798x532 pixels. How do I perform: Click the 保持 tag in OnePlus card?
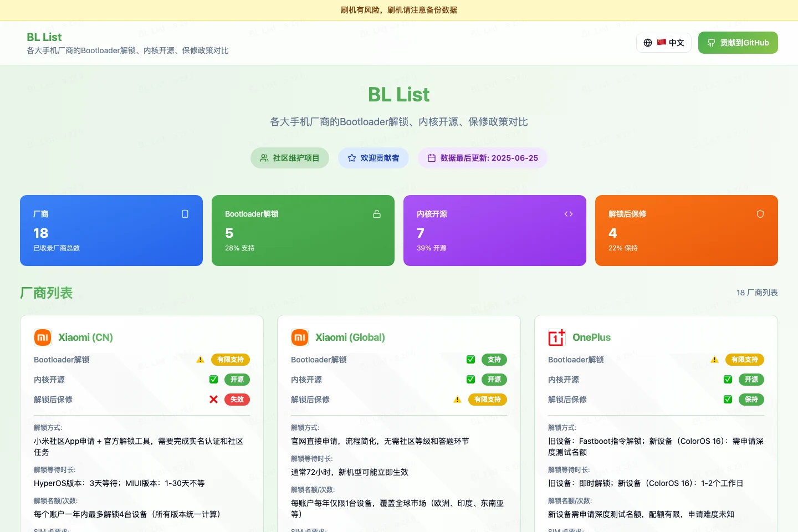pos(751,400)
